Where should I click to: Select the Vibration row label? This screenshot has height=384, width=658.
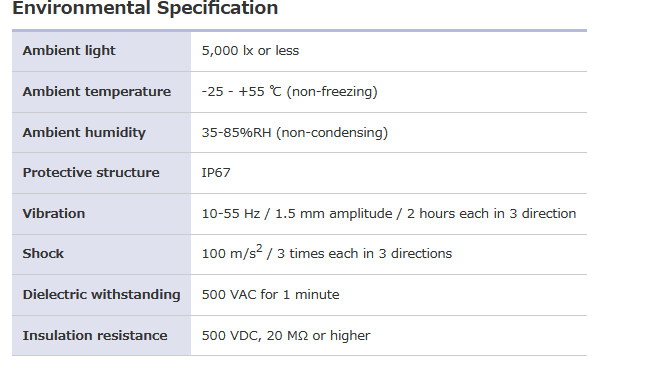[x=54, y=214]
